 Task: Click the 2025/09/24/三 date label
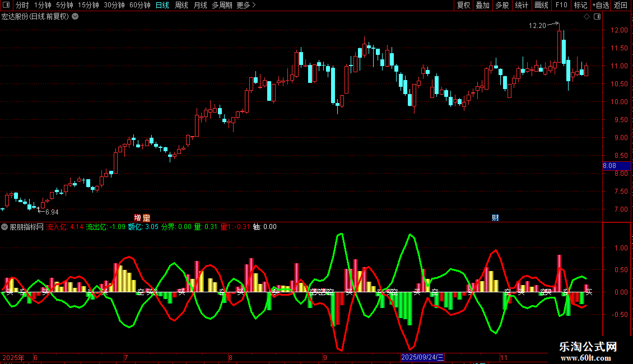coord(423,357)
